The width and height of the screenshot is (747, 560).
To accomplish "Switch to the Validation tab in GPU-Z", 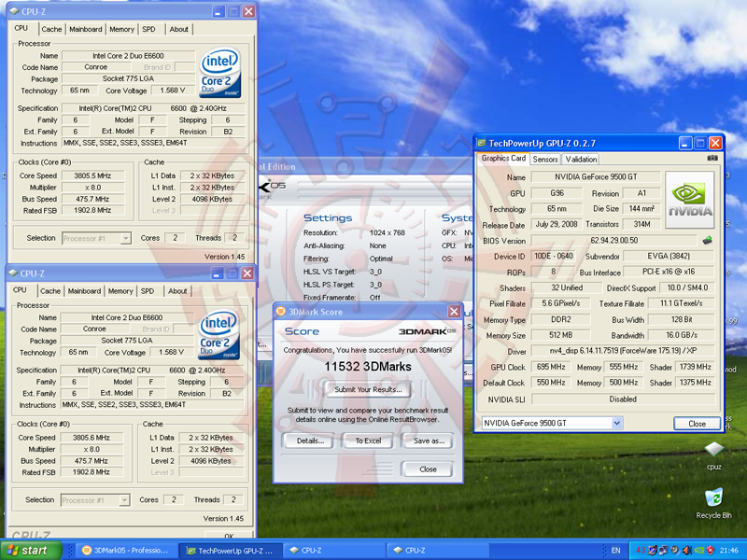I will 581,159.
